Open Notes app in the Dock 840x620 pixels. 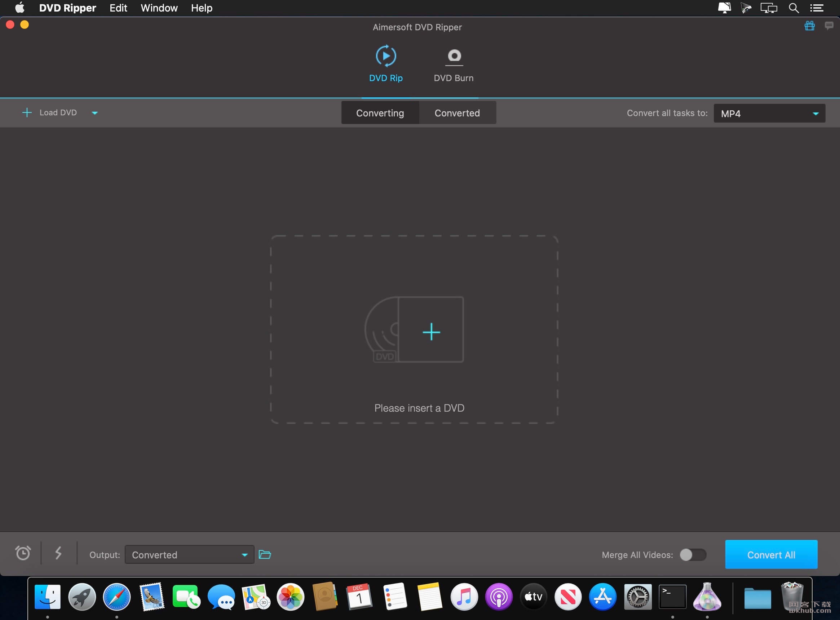[x=429, y=597]
